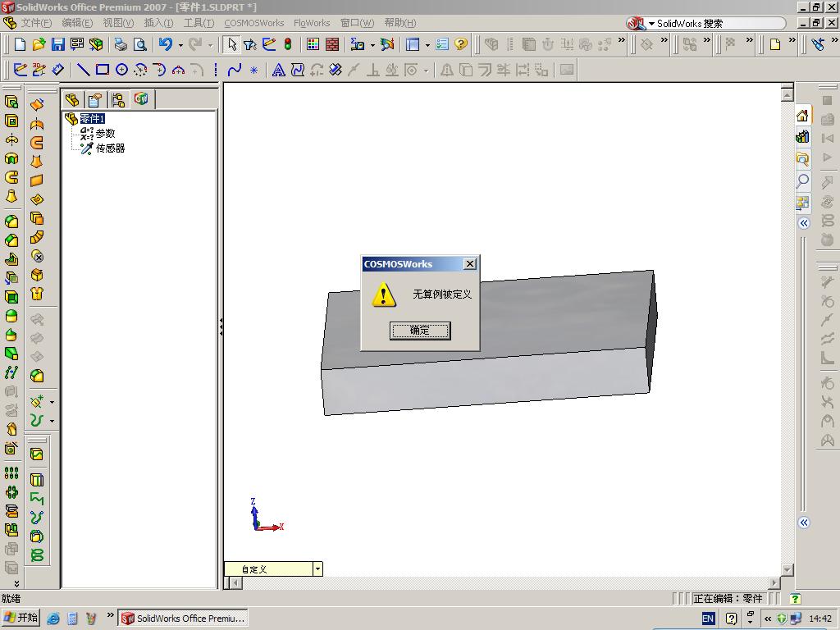The width and height of the screenshot is (840, 630).
Task: Click the Shell feature icon
Action: click(11, 296)
